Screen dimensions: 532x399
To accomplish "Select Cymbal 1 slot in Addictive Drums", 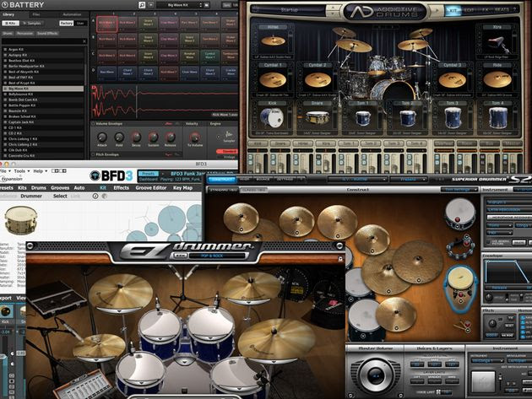I will pyautogui.click(x=273, y=79).
